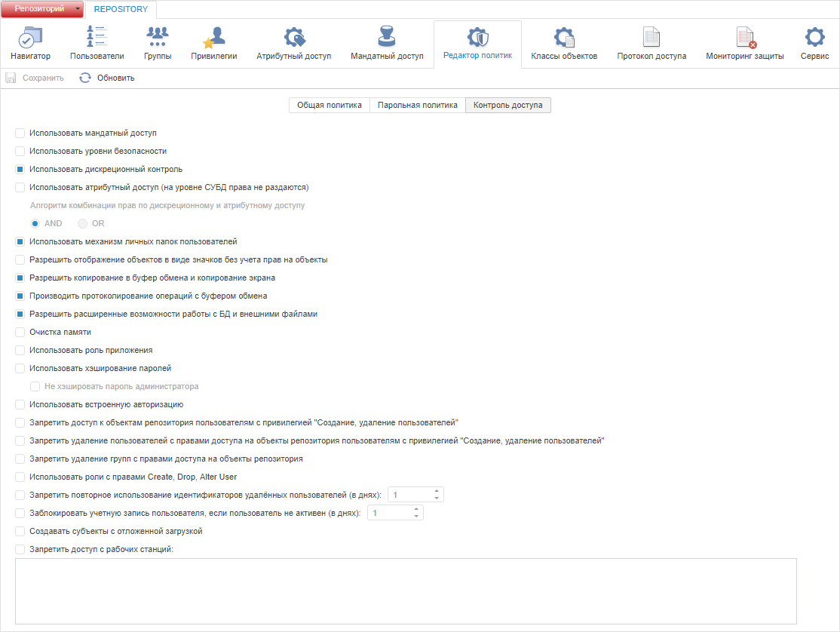This screenshot has height=632, width=840.
Task: Check Запретить удаление групп с правами
Action: pos(20,459)
